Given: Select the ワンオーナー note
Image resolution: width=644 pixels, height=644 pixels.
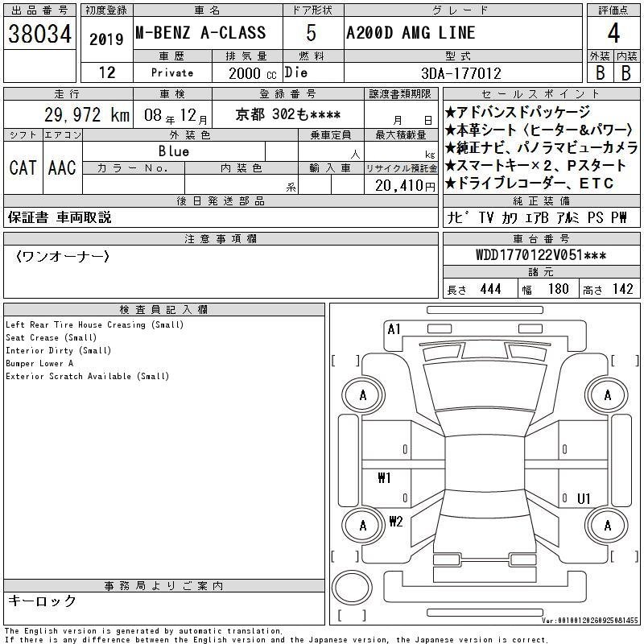Looking at the screenshot, I should [62, 257].
